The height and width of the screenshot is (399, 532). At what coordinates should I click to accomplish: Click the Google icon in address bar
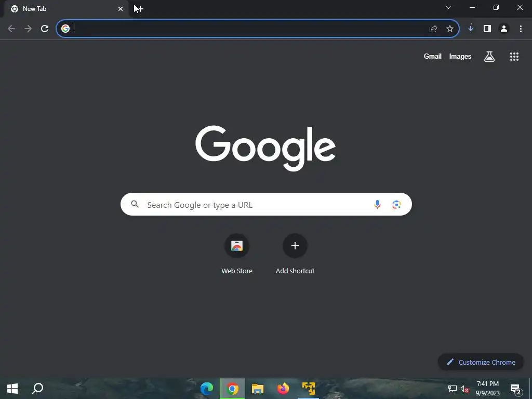(65, 29)
